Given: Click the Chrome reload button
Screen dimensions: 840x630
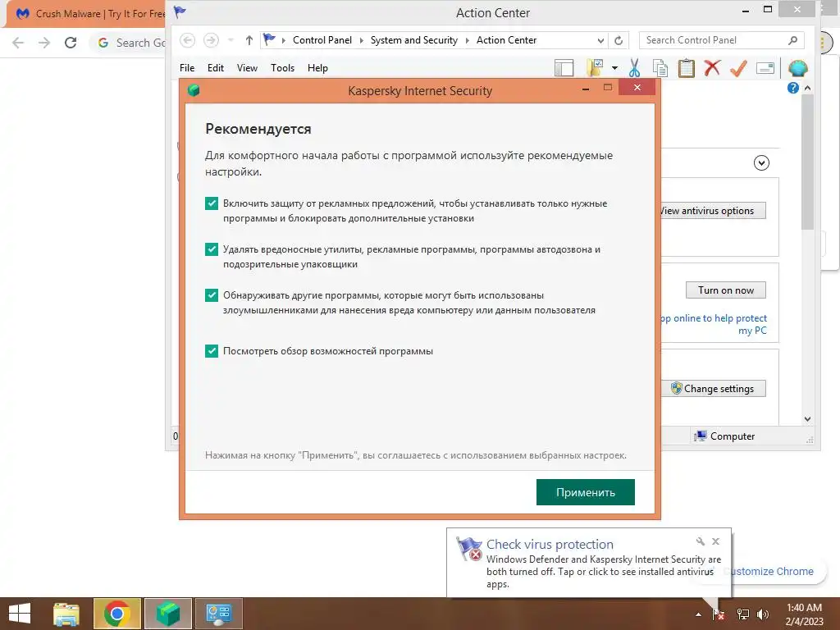Looking at the screenshot, I should tap(71, 43).
